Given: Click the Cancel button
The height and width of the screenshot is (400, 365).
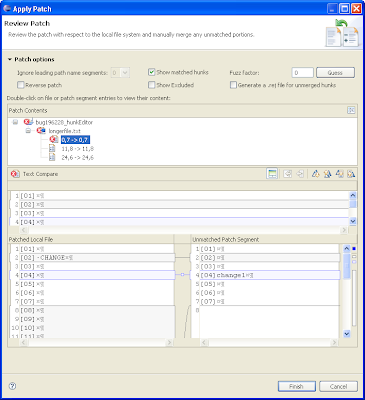Looking at the screenshot, I should tap(338, 386).
